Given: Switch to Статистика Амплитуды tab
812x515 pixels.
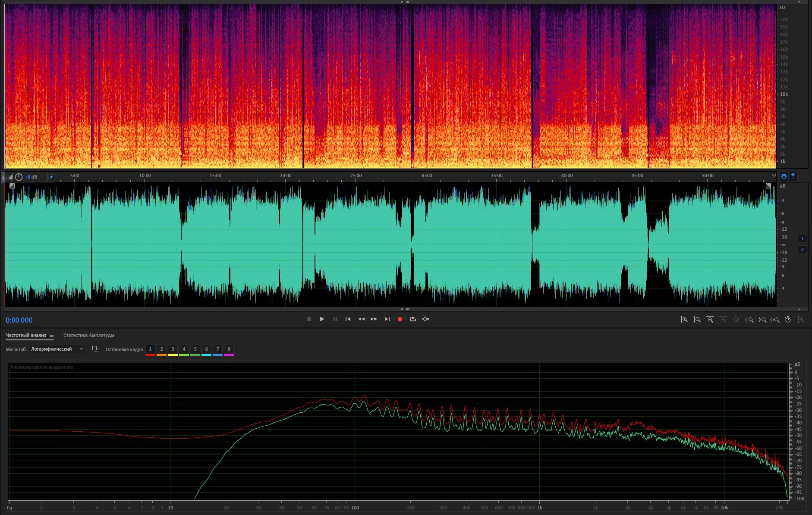Looking at the screenshot, I should [88, 335].
